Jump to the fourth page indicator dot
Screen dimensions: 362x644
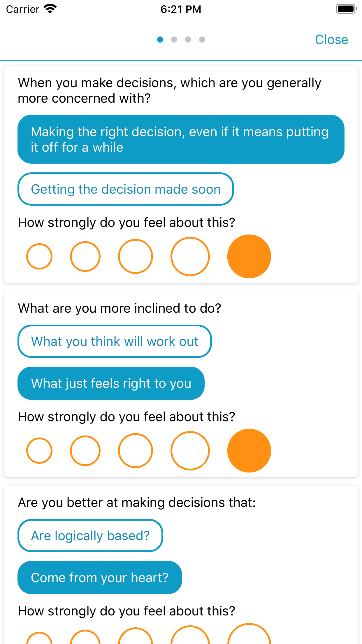[x=202, y=39]
